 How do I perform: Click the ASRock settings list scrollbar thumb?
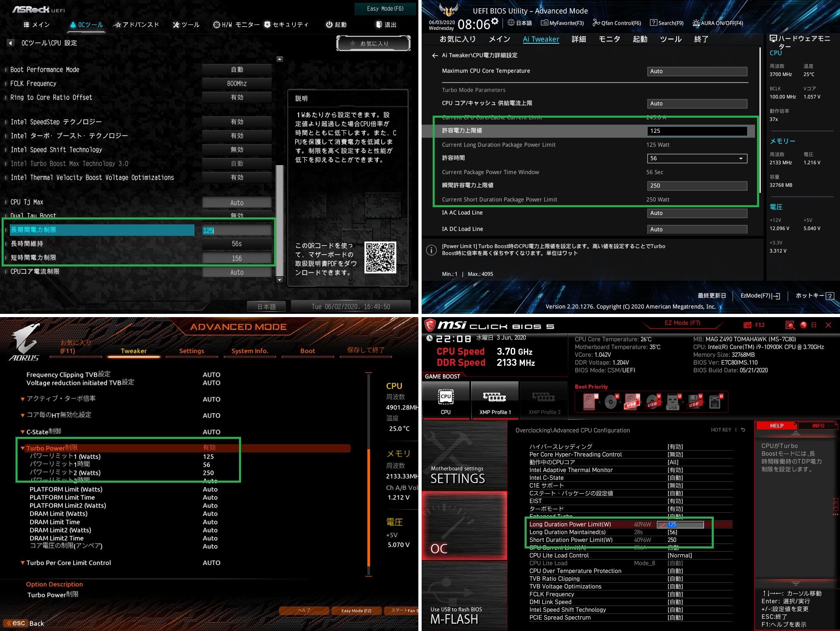click(280, 221)
